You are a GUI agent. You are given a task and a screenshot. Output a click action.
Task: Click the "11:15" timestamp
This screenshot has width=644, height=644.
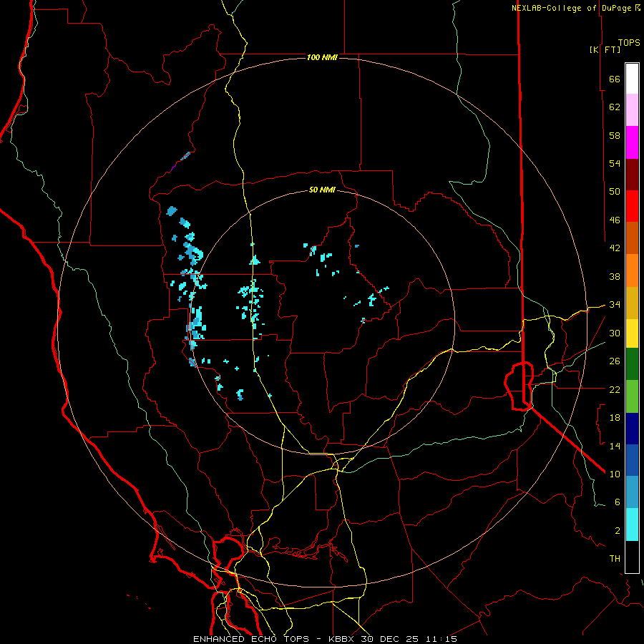(x=441, y=639)
